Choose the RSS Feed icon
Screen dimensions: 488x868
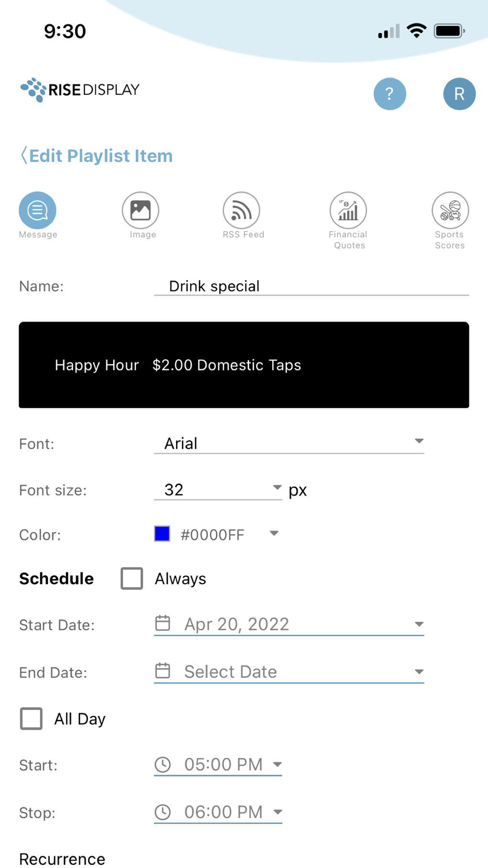click(x=241, y=210)
